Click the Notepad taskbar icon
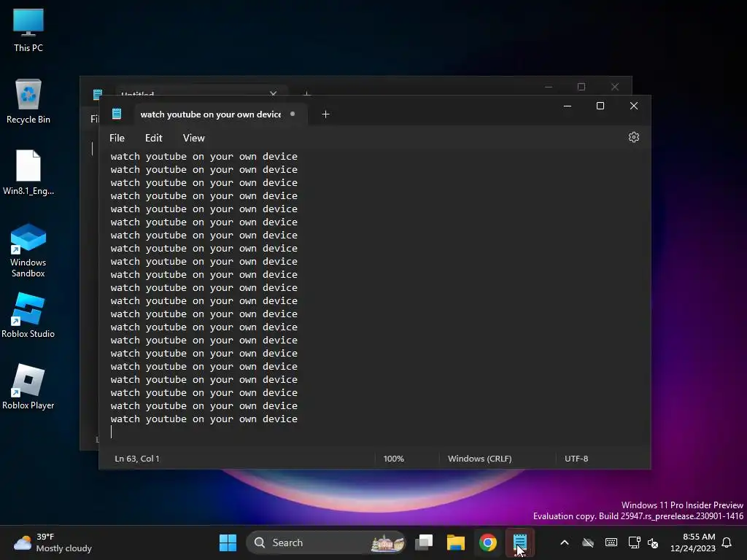Screen dimensions: 747x560 pyautogui.click(x=519, y=542)
